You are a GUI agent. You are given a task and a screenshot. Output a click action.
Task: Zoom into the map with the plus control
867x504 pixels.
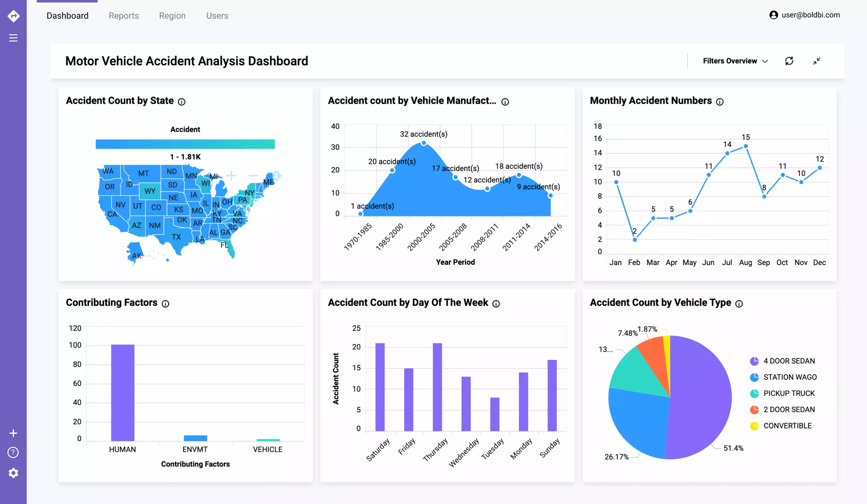point(232,176)
